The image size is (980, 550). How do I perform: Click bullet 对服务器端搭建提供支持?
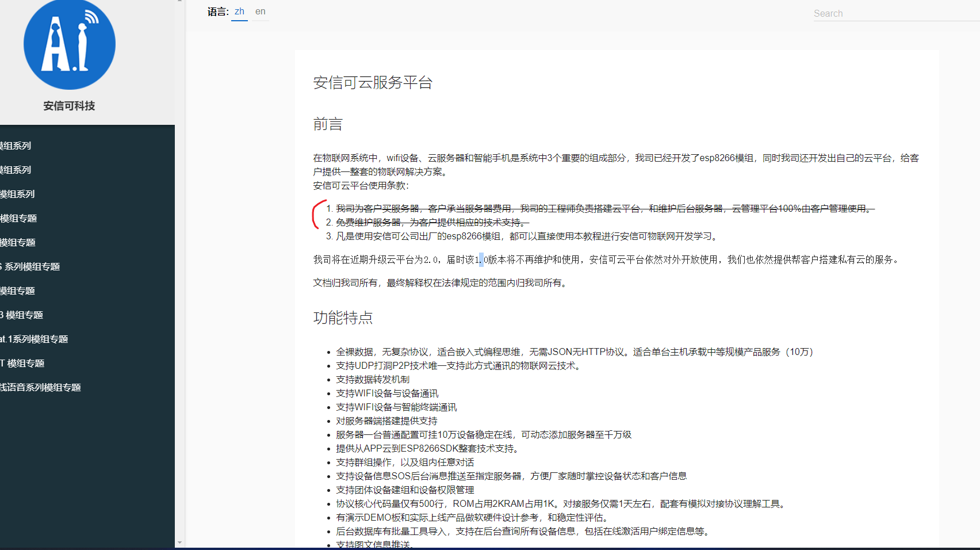(x=386, y=421)
